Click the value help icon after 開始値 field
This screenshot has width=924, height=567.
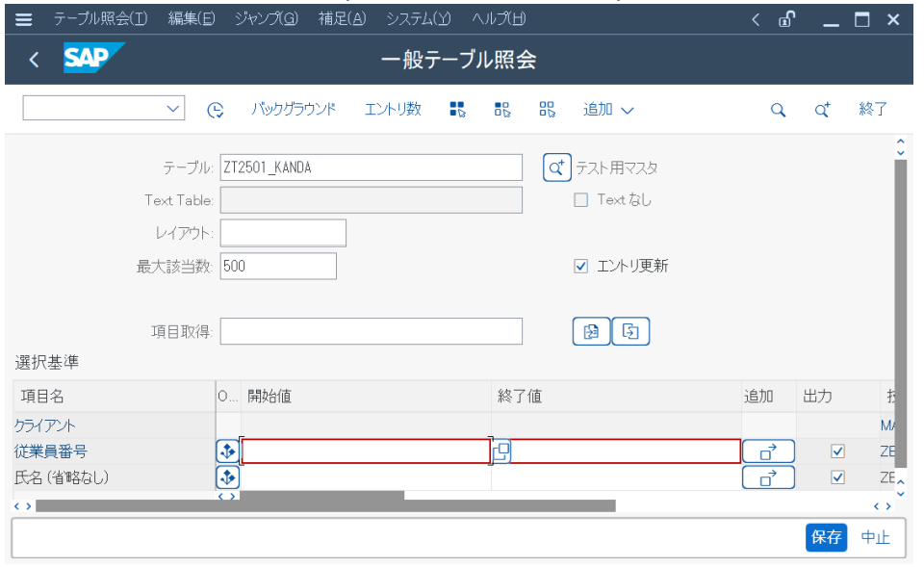500,452
